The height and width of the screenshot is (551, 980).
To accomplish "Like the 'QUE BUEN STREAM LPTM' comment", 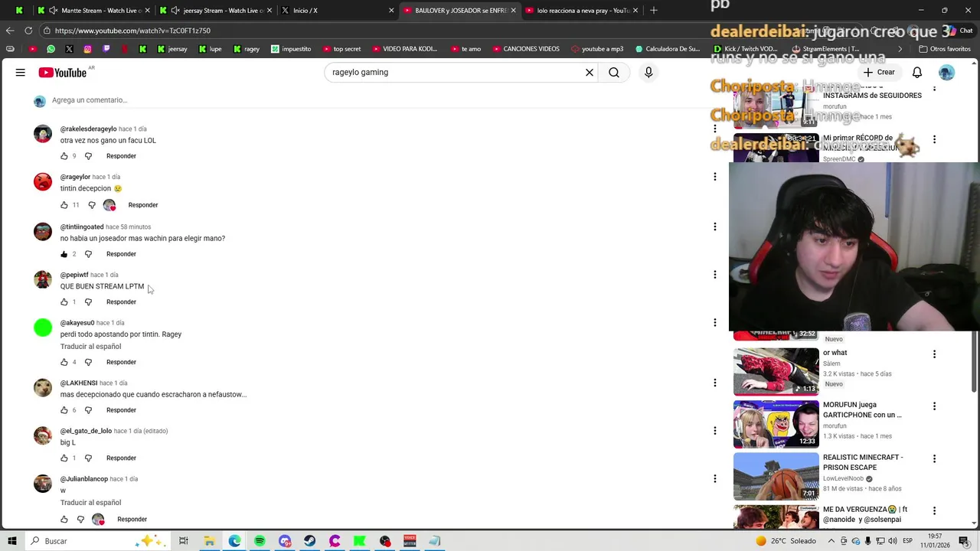I will point(64,302).
